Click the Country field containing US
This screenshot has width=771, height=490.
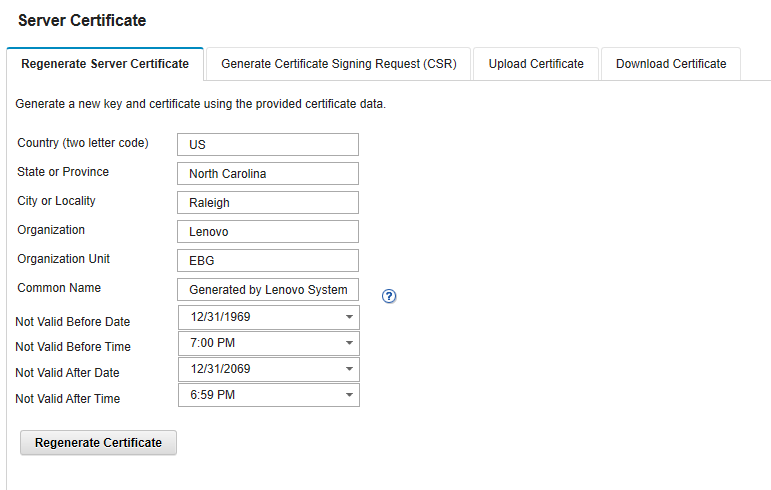267,145
